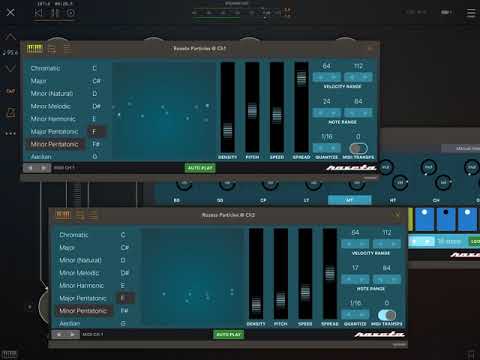Tap velocity minimum 64 stepper in Ch1 window
The width and height of the screenshot is (480, 360).
(x=327, y=77)
